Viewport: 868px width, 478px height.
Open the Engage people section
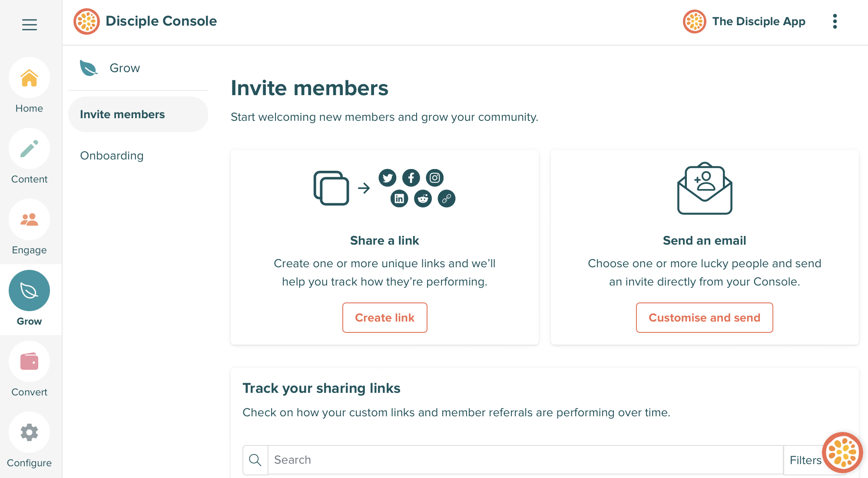29,220
